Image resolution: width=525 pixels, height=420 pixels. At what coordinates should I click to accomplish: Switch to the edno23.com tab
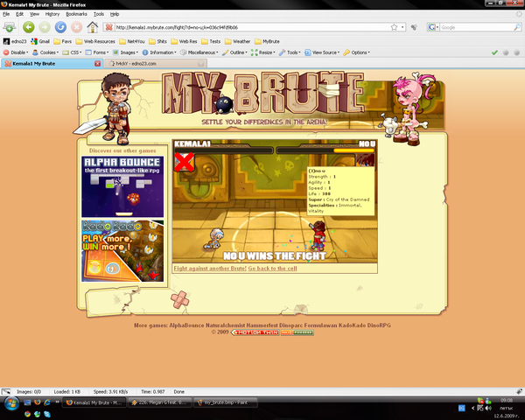pyautogui.click(x=156, y=64)
